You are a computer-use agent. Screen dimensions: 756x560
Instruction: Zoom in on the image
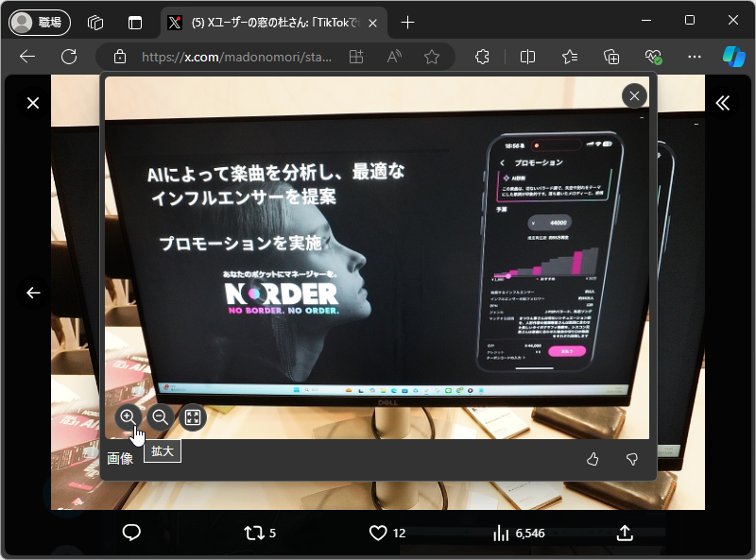(128, 417)
